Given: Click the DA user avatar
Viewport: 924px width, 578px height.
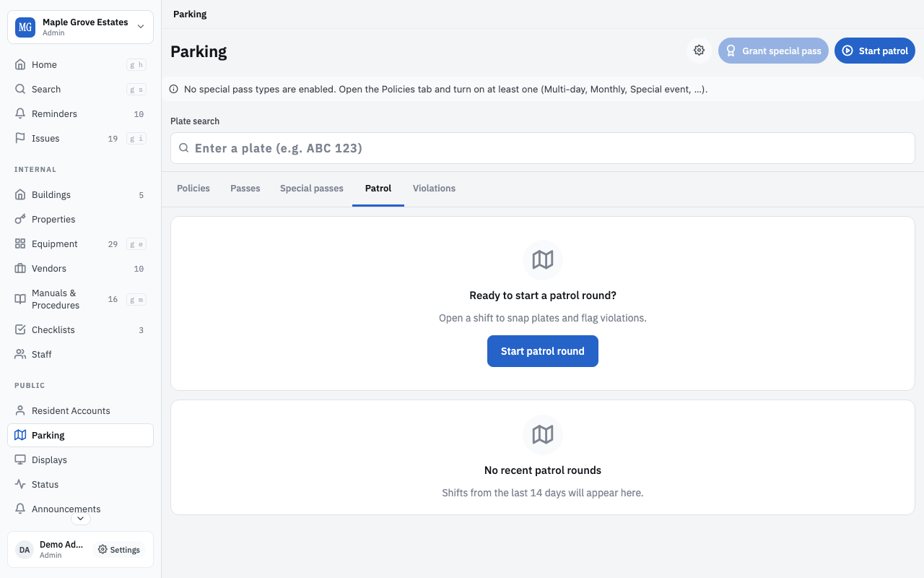Looking at the screenshot, I should (25, 550).
